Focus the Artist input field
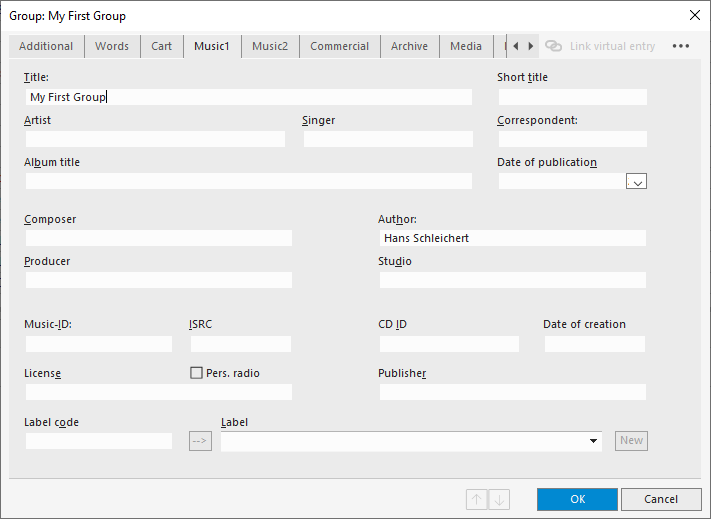The height and width of the screenshot is (519, 711). tap(155, 139)
